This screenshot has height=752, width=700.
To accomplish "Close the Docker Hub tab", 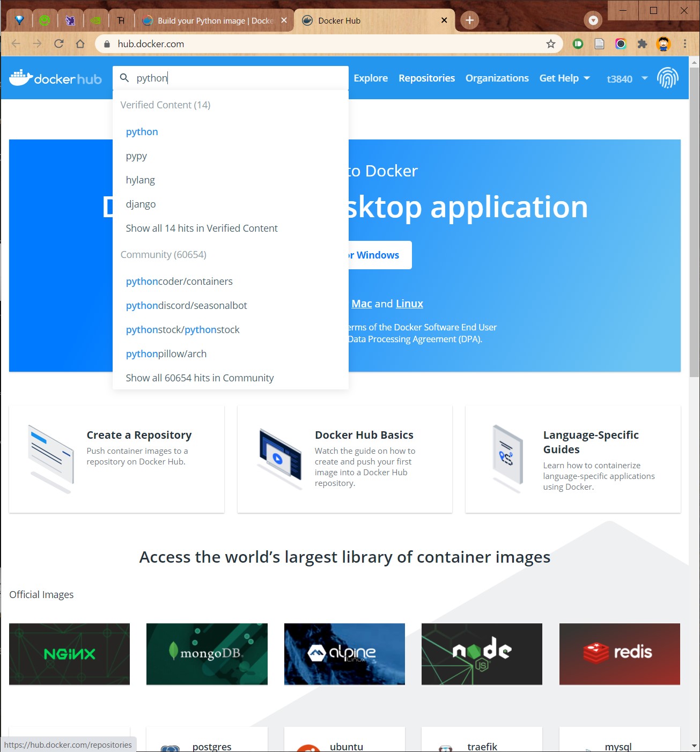I will 444,20.
